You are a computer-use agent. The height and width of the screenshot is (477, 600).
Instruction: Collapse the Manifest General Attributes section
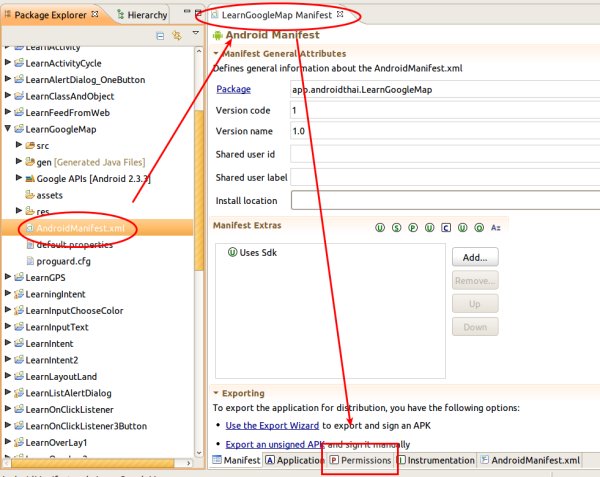pyautogui.click(x=216, y=53)
